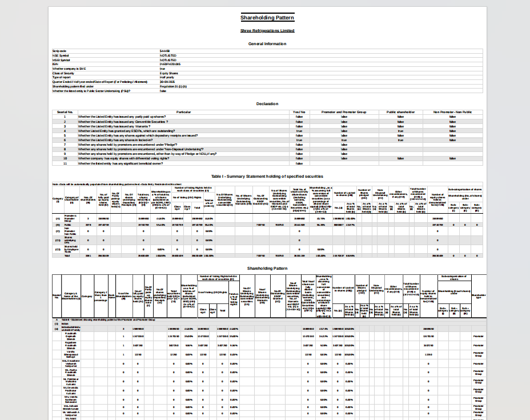Select the Particular column header
The image size is (530, 420).
pyautogui.click(x=183, y=112)
